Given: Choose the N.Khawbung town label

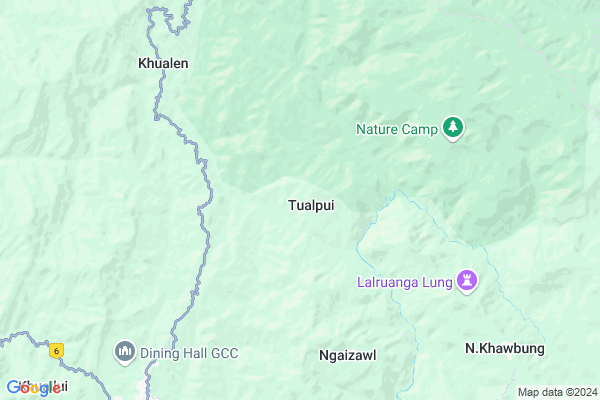Looking at the screenshot, I should 505,348.
